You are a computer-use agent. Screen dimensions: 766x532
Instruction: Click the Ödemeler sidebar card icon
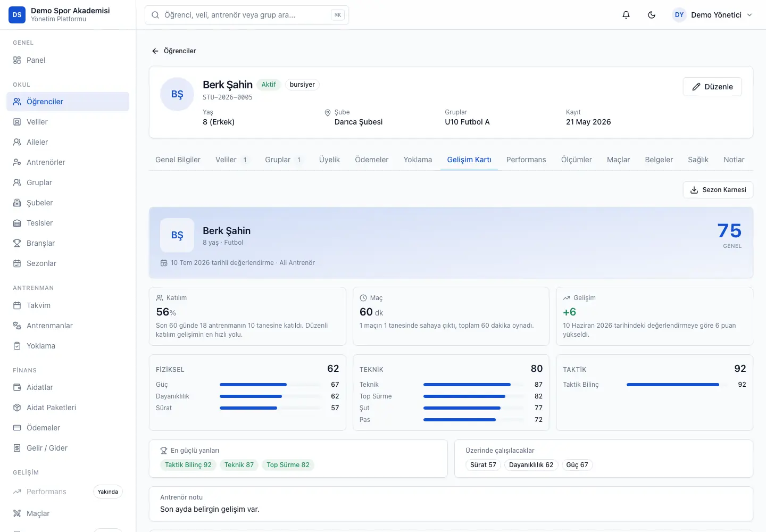(x=17, y=428)
